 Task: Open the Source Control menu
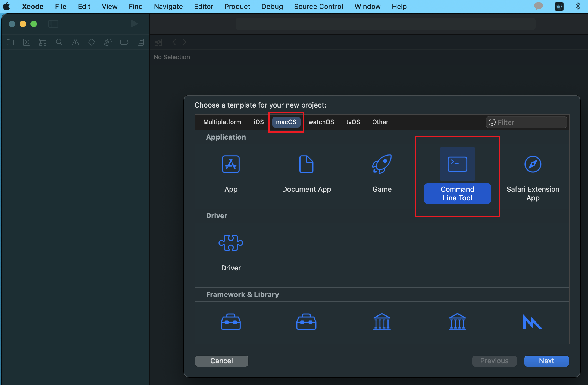(x=318, y=7)
